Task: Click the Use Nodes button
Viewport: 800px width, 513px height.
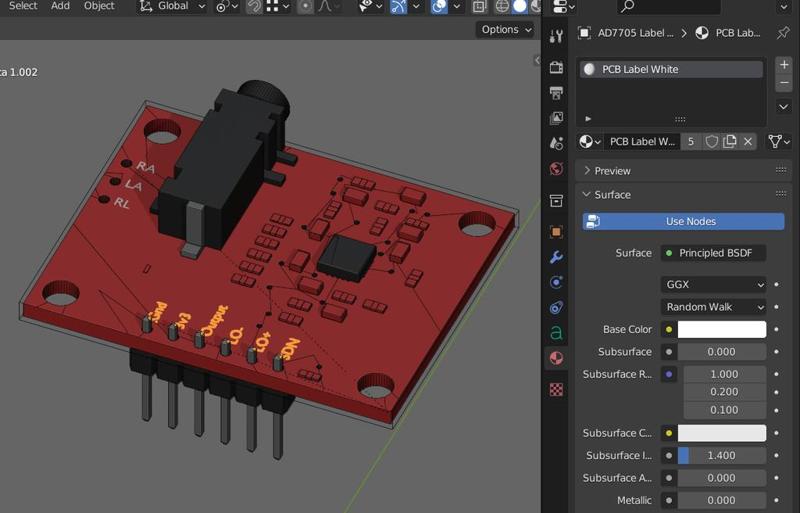Action: [x=690, y=221]
